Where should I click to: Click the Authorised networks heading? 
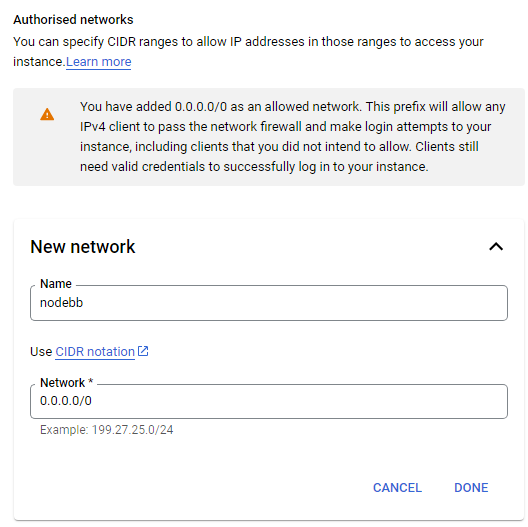73,20
